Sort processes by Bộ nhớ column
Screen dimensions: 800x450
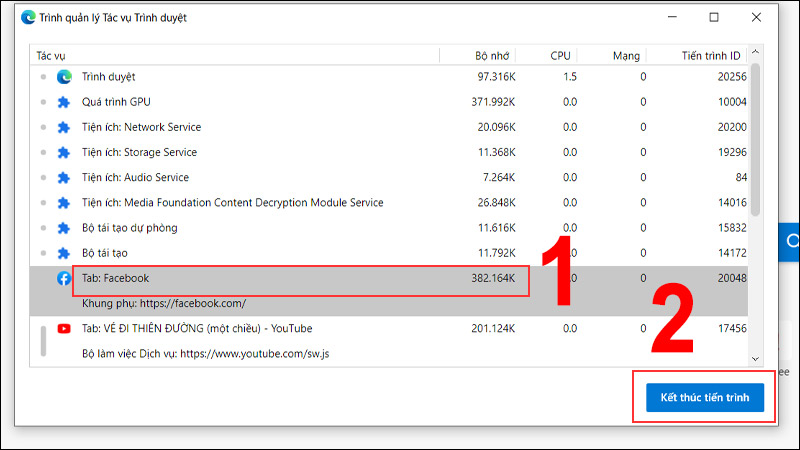496,55
